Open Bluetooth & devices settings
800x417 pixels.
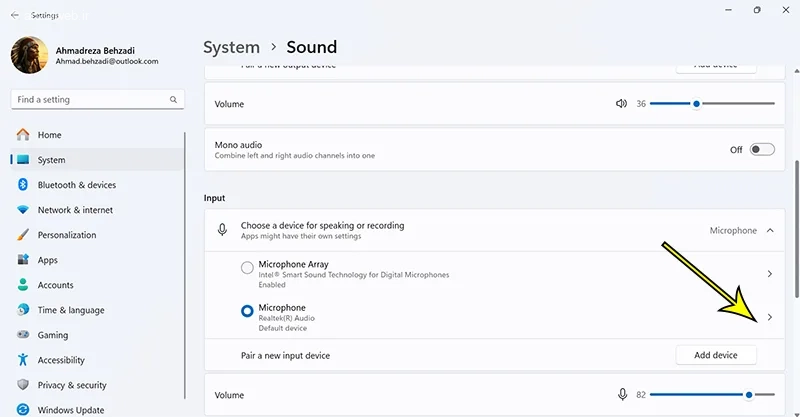point(76,185)
